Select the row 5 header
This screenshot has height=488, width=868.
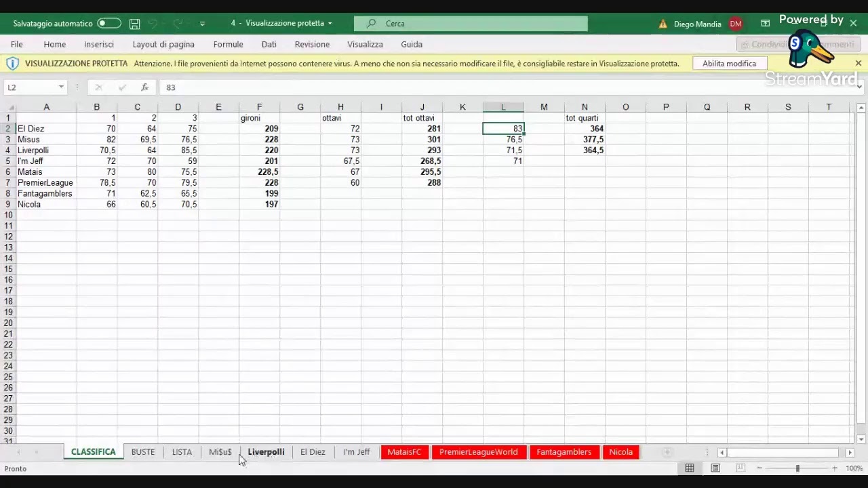tap(8, 161)
